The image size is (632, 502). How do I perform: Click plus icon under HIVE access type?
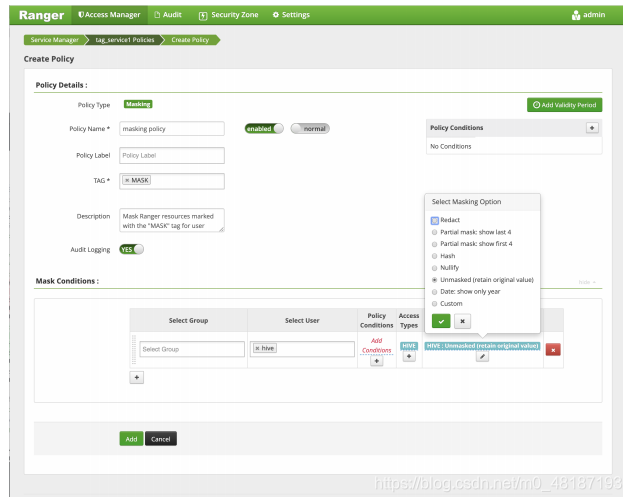409,356
